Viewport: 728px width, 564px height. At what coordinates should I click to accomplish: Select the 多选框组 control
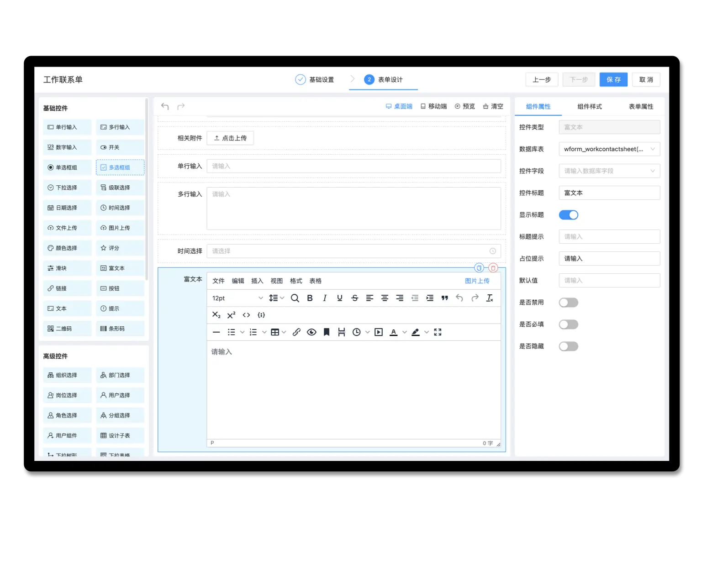pyautogui.click(x=120, y=167)
